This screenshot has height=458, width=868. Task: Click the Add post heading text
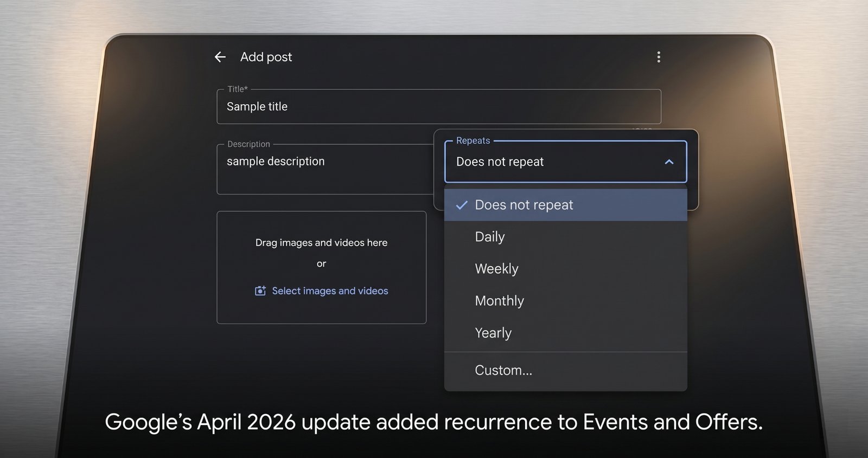point(266,57)
